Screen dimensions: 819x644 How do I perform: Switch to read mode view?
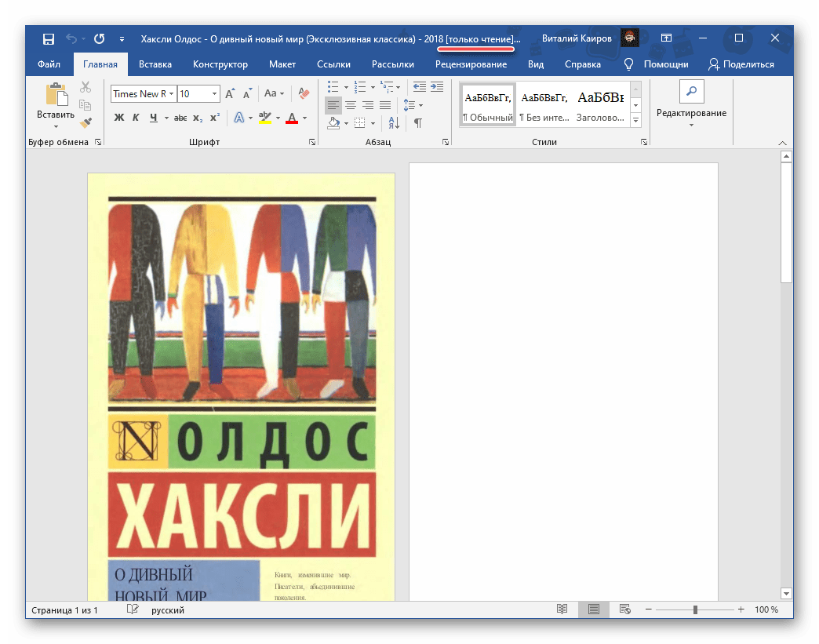pos(562,609)
